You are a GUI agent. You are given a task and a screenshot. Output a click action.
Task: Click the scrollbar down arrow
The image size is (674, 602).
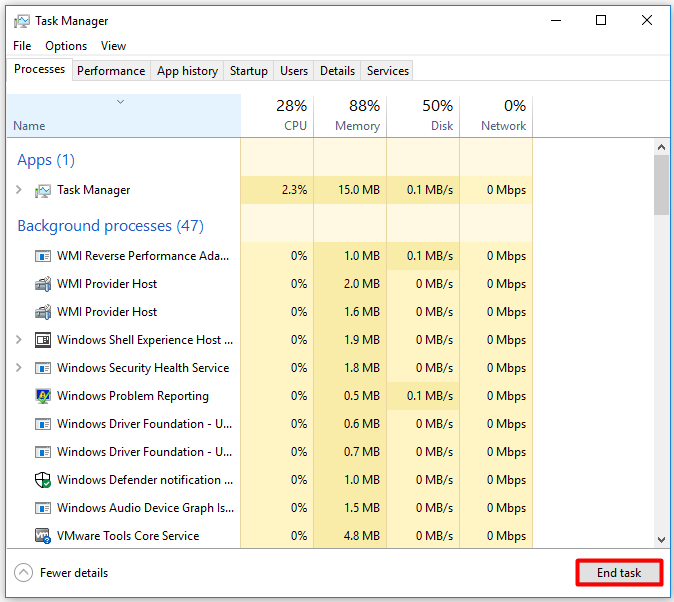click(661, 540)
